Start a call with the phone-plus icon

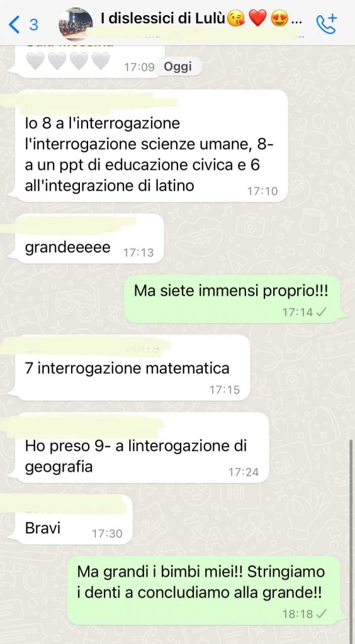pos(326,24)
